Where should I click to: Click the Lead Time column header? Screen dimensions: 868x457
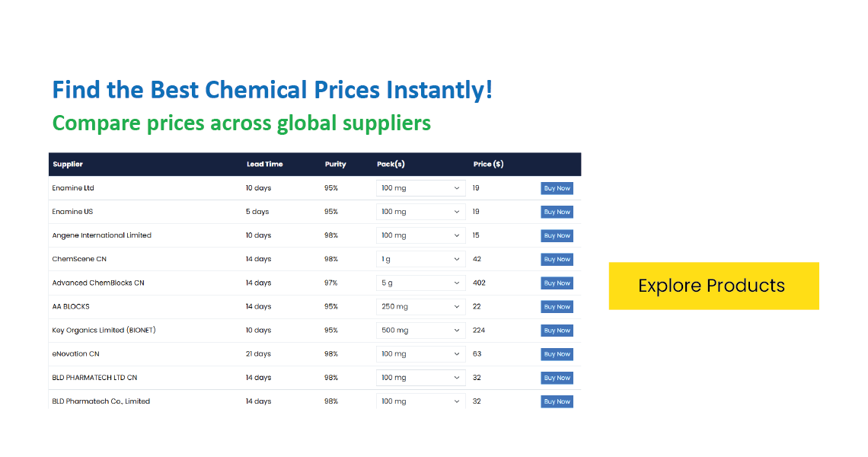pos(265,164)
